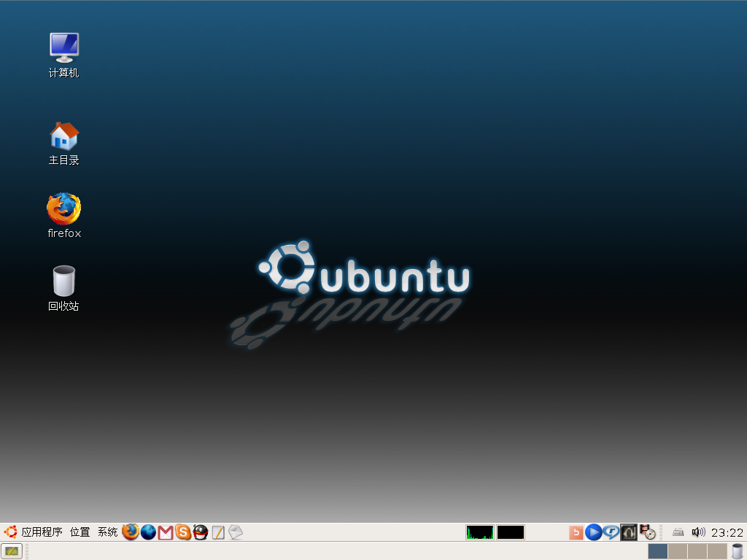Click the 23:22 clock
The image size is (747, 560).
point(727,532)
